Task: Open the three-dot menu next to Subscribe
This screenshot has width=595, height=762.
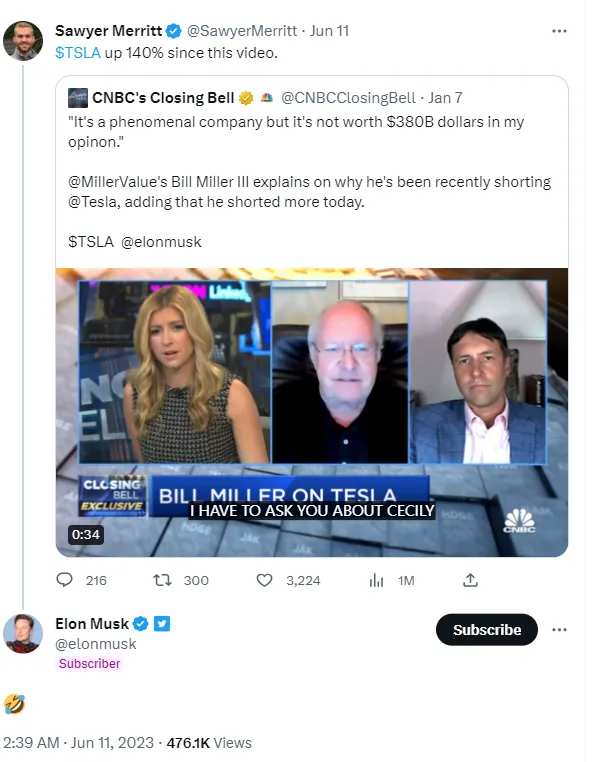Action: [559, 629]
